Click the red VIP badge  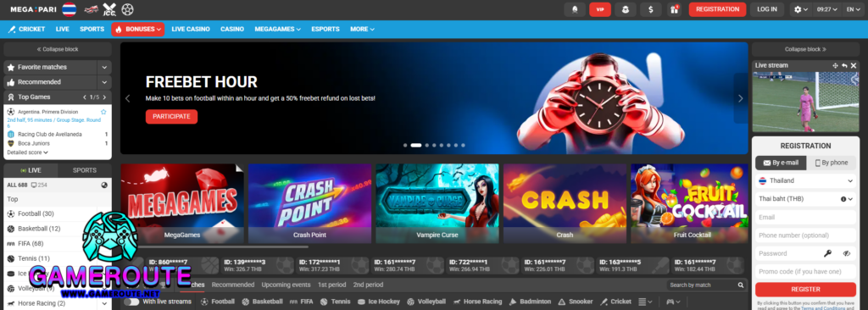point(600,9)
